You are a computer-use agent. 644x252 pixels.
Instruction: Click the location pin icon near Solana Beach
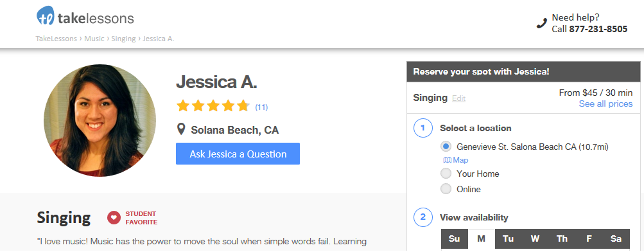tap(181, 129)
